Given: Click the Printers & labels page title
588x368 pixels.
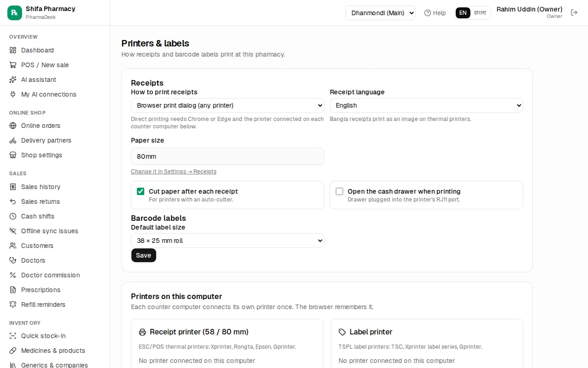Looking at the screenshot, I should point(155,43).
